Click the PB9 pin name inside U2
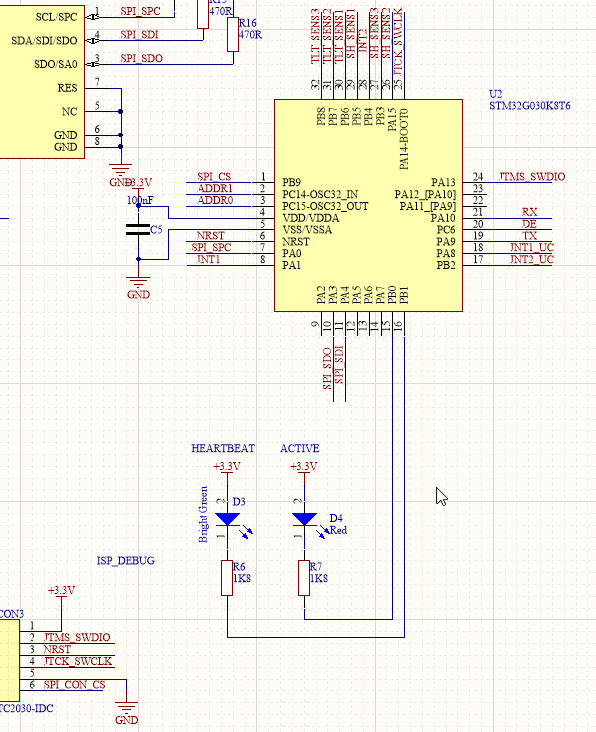The image size is (596, 732). click(x=291, y=182)
